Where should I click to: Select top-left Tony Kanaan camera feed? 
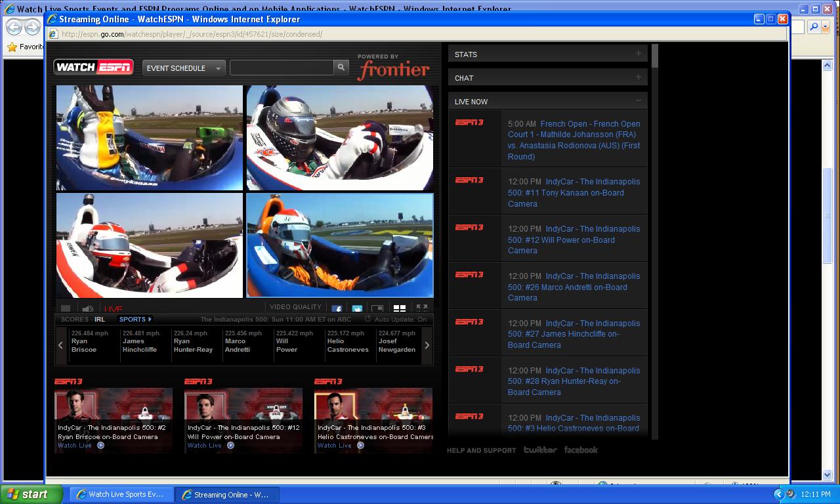150,137
